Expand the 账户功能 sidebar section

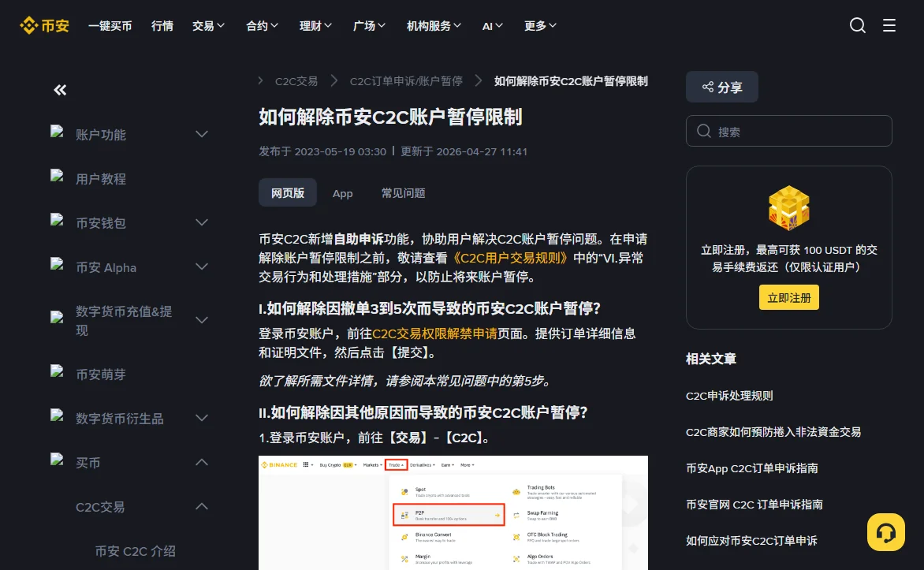pyautogui.click(x=202, y=134)
